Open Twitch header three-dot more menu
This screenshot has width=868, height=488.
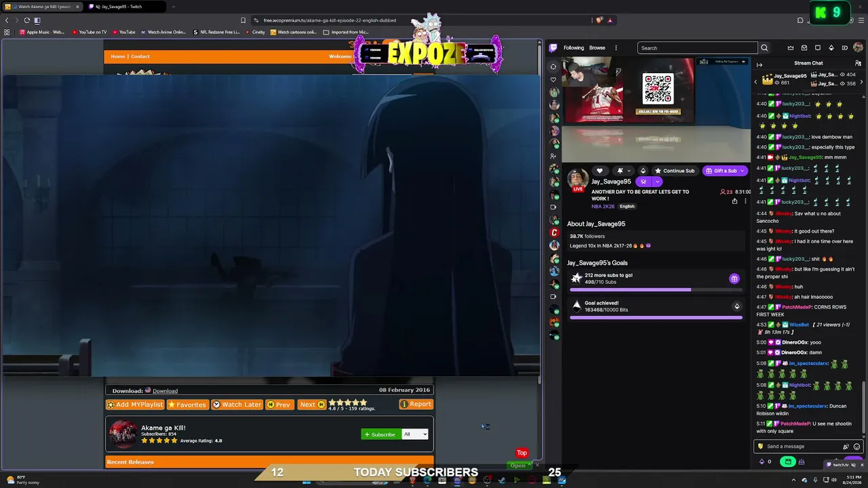(x=616, y=48)
